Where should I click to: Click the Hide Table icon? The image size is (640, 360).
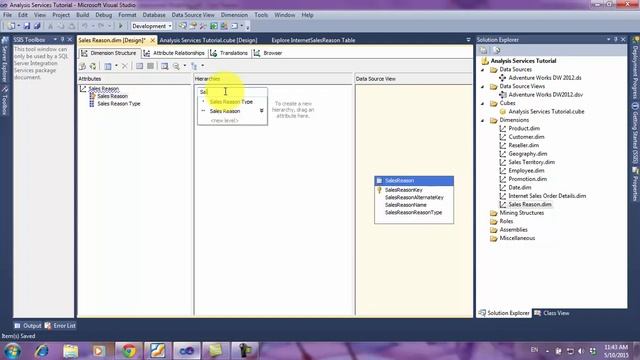click(x=151, y=66)
